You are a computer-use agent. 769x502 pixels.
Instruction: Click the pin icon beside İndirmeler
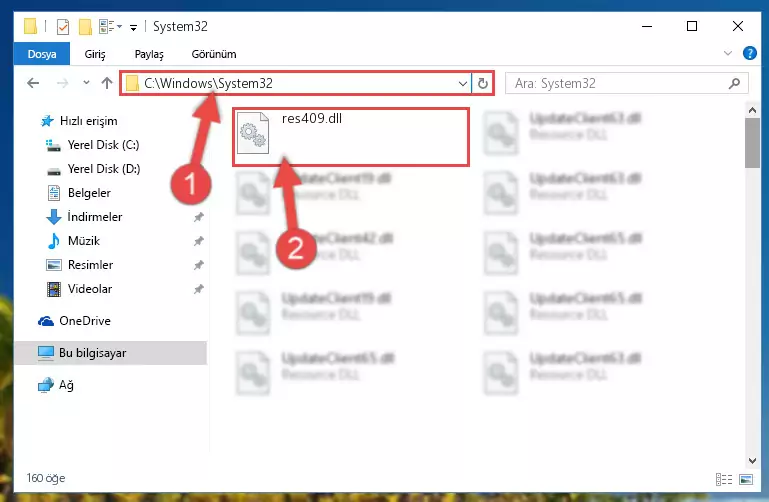[x=198, y=217]
